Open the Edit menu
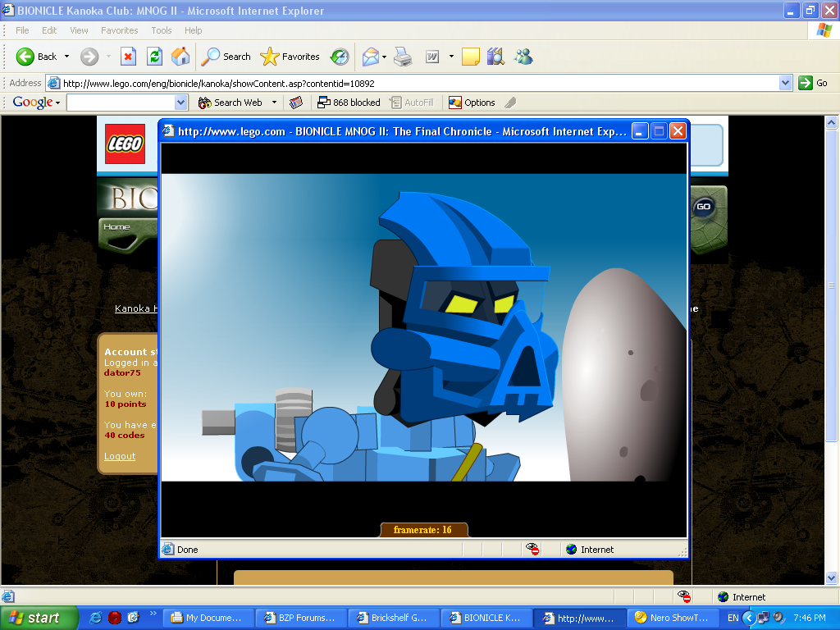840x630 pixels. (49, 30)
